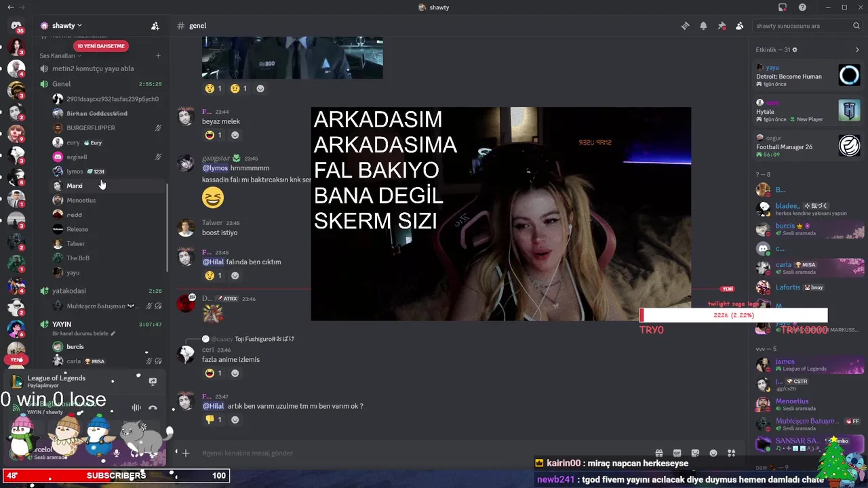868x488 pixels.
Task: Open ceri's profile from chat message
Action: [x=208, y=350]
